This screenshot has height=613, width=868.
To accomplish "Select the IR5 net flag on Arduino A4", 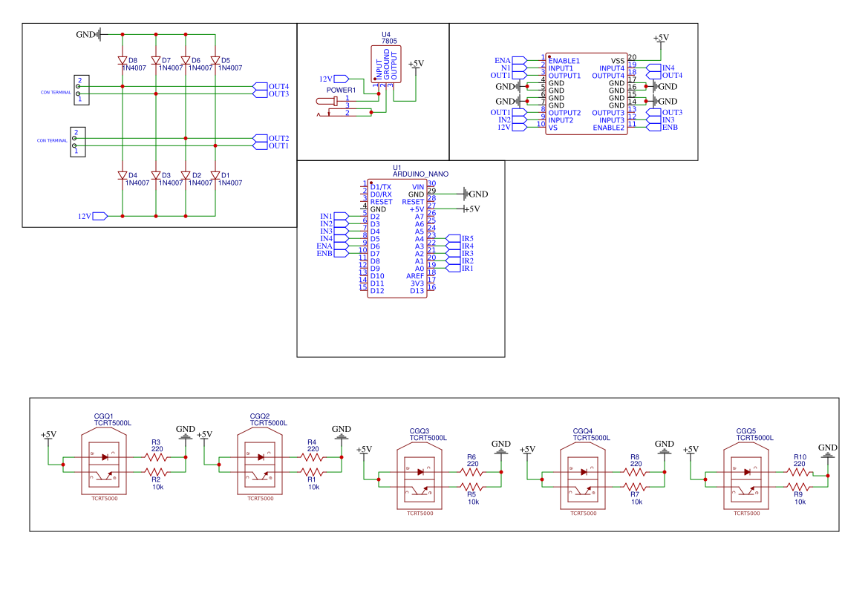I will tap(460, 238).
